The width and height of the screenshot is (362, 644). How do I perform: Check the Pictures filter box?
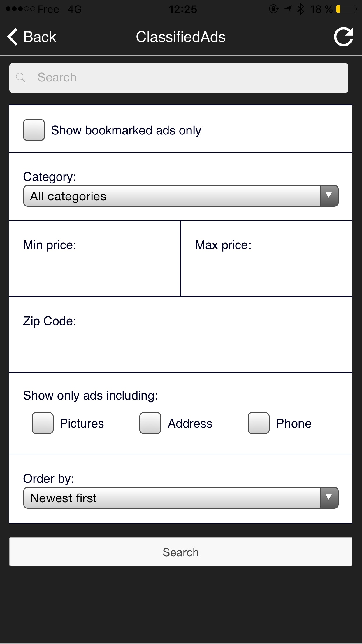(43, 423)
